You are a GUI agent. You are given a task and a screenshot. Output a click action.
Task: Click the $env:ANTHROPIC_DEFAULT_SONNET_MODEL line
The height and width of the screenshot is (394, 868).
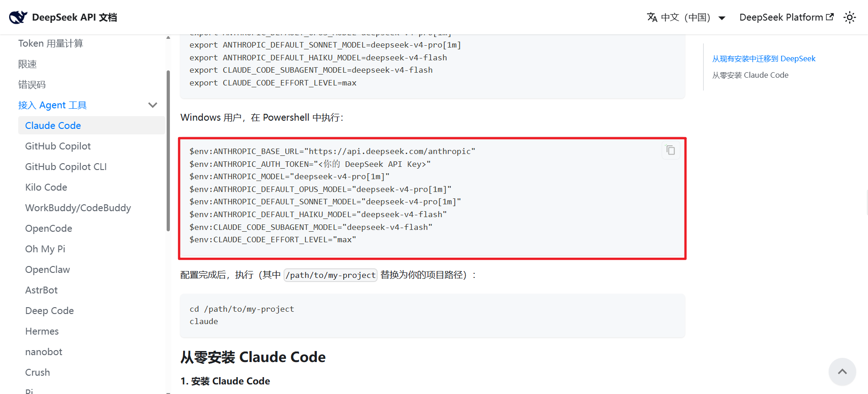(325, 202)
